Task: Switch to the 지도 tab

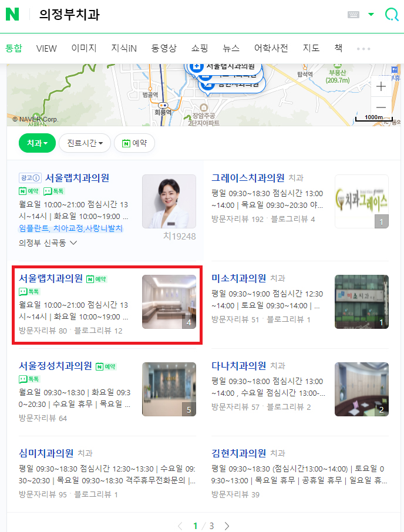Action: [x=311, y=48]
